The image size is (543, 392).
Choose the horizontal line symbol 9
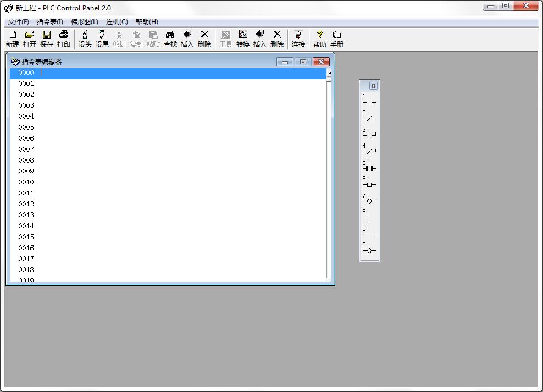pos(369,231)
